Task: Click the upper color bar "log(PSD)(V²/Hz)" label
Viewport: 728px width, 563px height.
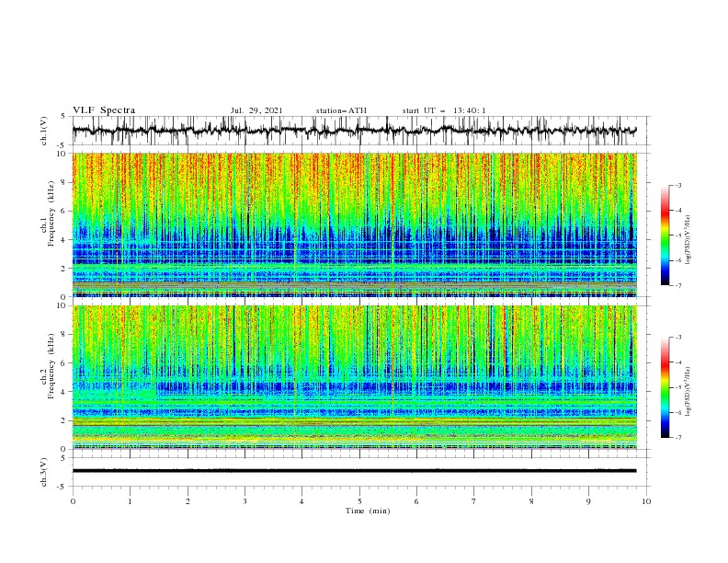Action: point(689,240)
